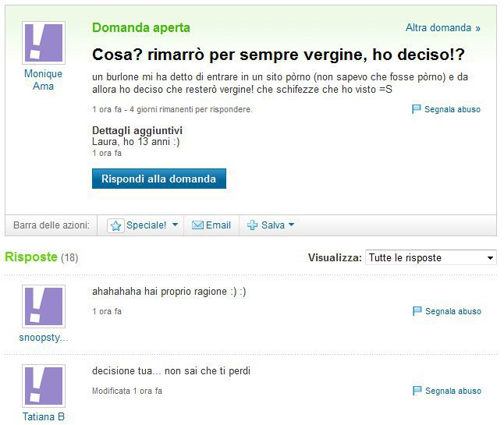Go to Altra domanda link
504x425 pixels.
[443, 27]
